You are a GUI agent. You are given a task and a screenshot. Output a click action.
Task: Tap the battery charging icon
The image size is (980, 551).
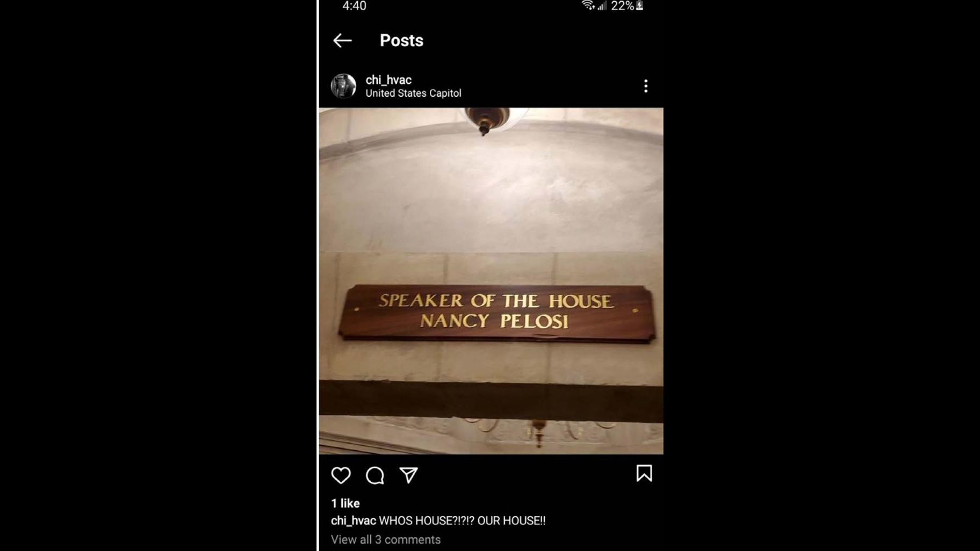[x=639, y=5]
